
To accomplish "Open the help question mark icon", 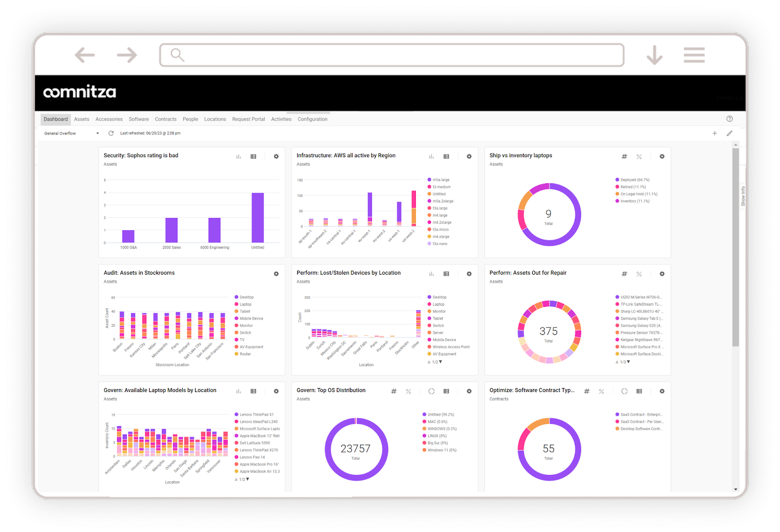I will pyautogui.click(x=729, y=119).
